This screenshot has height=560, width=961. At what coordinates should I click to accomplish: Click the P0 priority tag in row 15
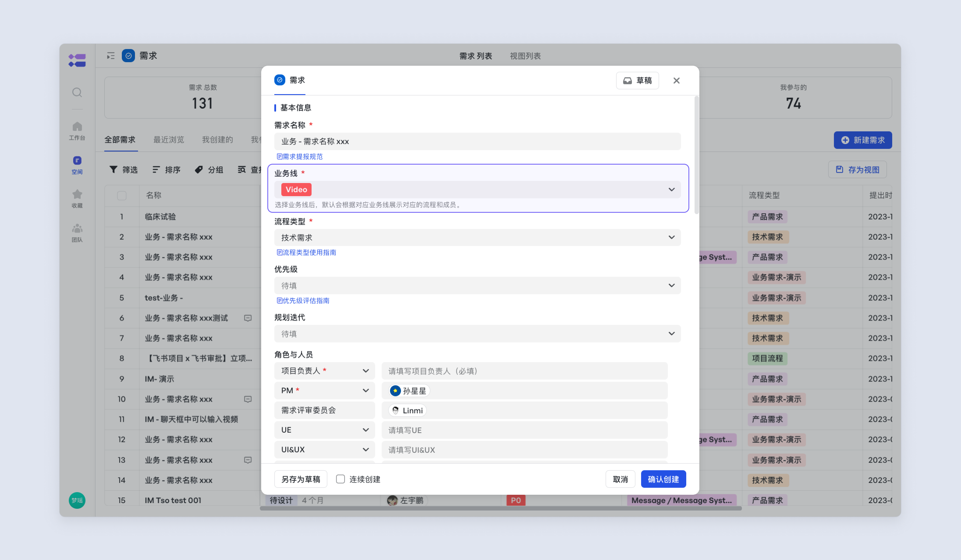pos(516,500)
